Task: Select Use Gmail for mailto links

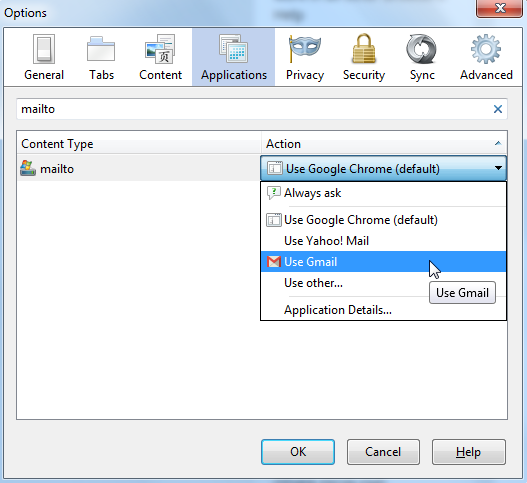Action: click(x=383, y=261)
